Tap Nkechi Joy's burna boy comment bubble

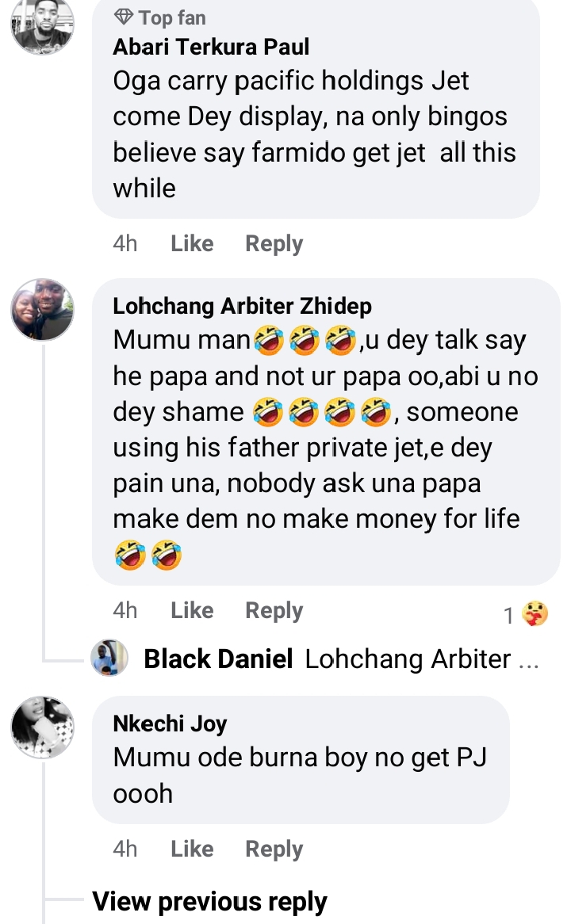click(301, 775)
